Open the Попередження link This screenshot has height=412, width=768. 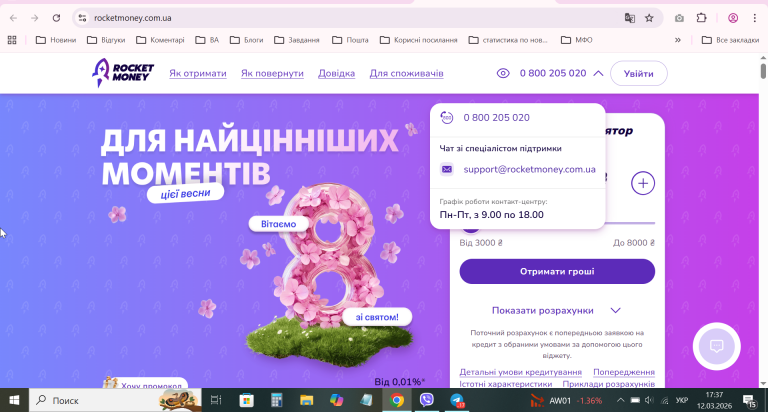pyautogui.click(x=624, y=372)
